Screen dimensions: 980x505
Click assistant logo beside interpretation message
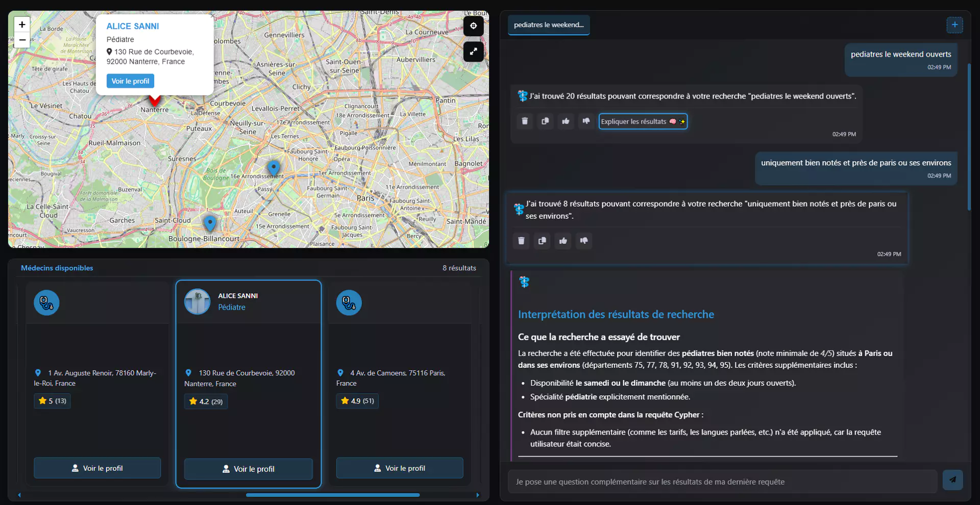click(524, 282)
